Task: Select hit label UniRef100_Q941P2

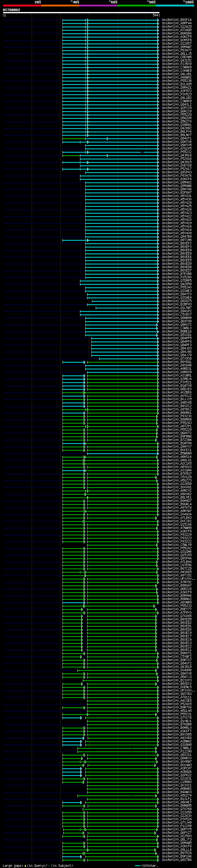Action: (x=177, y=311)
